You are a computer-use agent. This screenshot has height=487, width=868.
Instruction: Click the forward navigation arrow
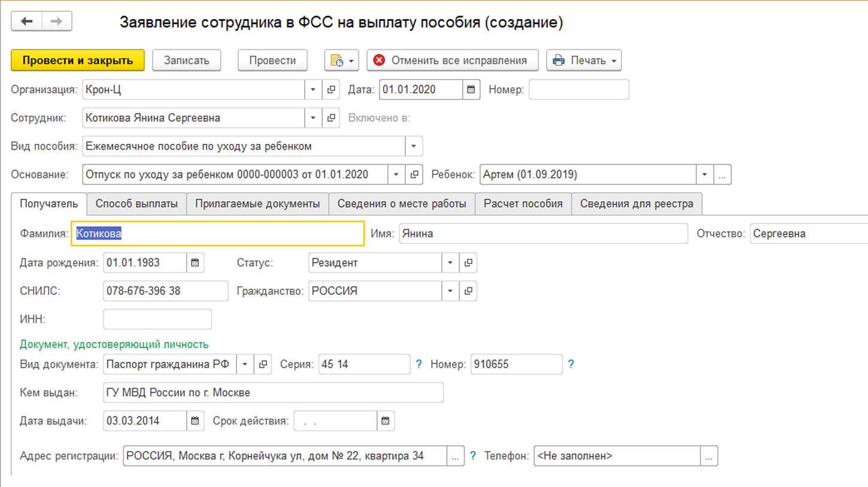[56, 22]
